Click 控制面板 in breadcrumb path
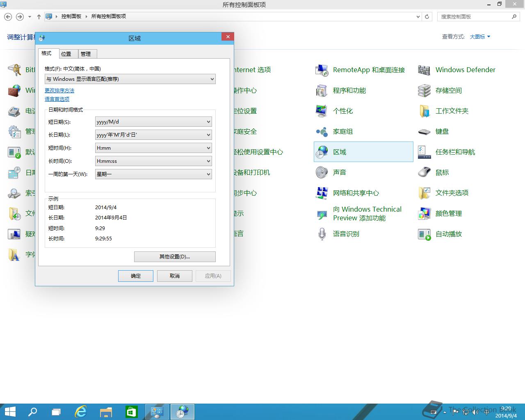The height and width of the screenshot is (420, 525). point(71,16)
